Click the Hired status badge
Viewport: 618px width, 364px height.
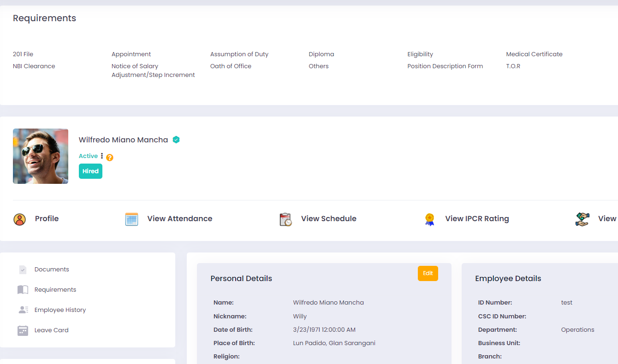[90, 171]
